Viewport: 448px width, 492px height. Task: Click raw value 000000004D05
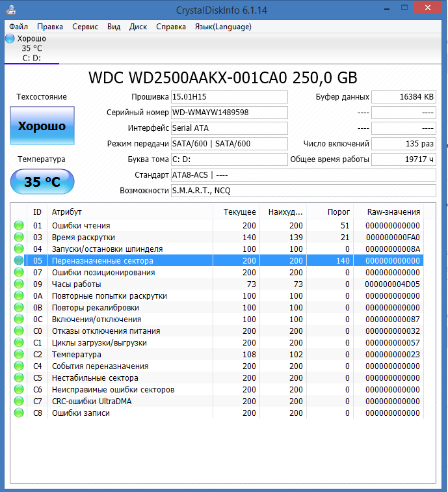(392, 284)
